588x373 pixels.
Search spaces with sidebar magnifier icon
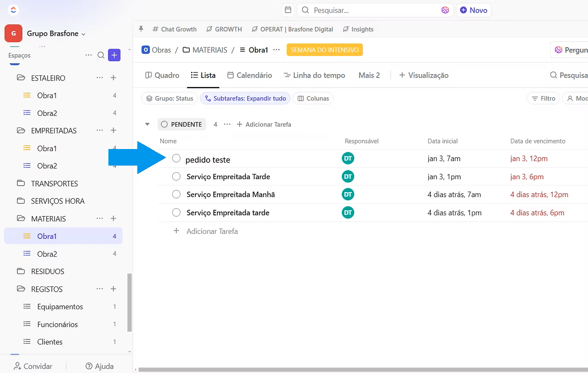(101, 55)
